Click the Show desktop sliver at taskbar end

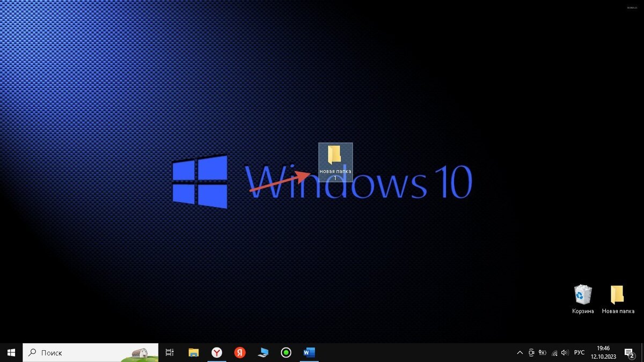[x=642, y=352]
